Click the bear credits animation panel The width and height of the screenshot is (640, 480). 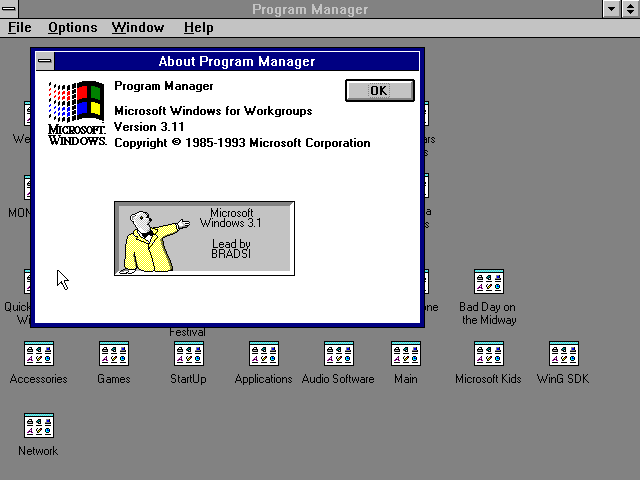(204, 238)
